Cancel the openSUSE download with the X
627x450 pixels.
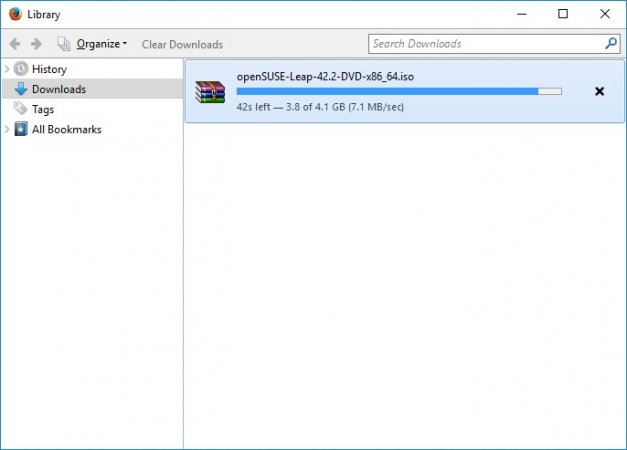pos(599,92)
